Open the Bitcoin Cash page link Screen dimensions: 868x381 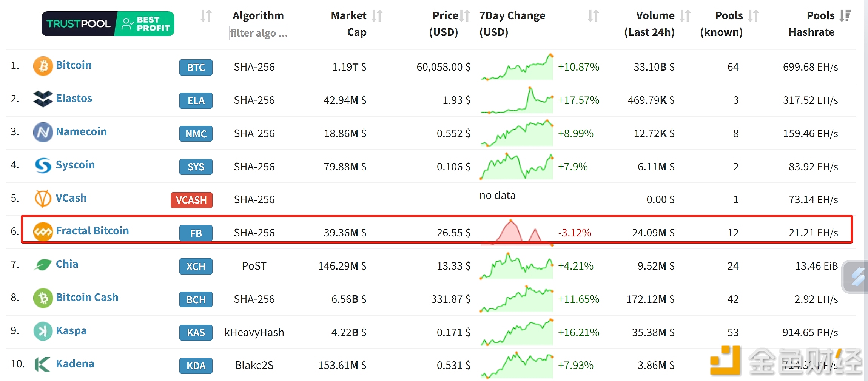pyautogui.click(x=87, y=297)
